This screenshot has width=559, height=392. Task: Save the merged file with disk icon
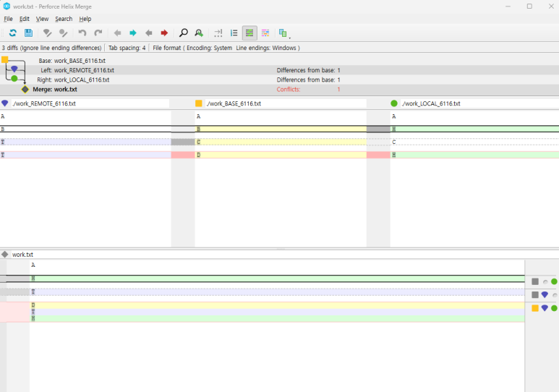coord(28,33)
